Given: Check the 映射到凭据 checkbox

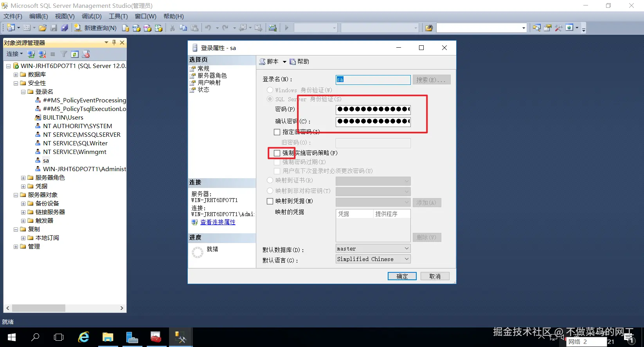Looking at the screenshot, I should click(270, 201).
